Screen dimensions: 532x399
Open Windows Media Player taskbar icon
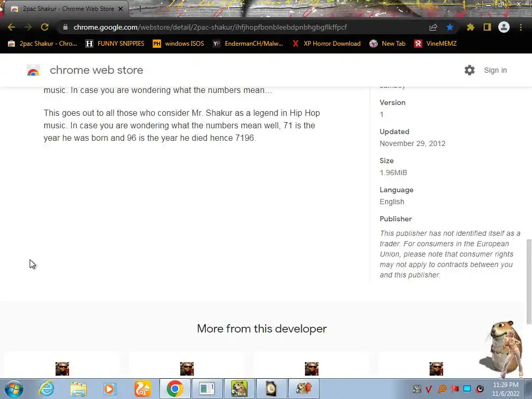click(x=110, y=389)
